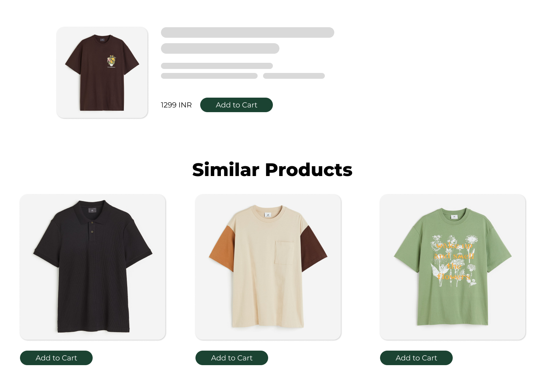This screenshot has width=545, height=392.
Task: Click the Similar Products heading
Action: [x=272, y=170]
